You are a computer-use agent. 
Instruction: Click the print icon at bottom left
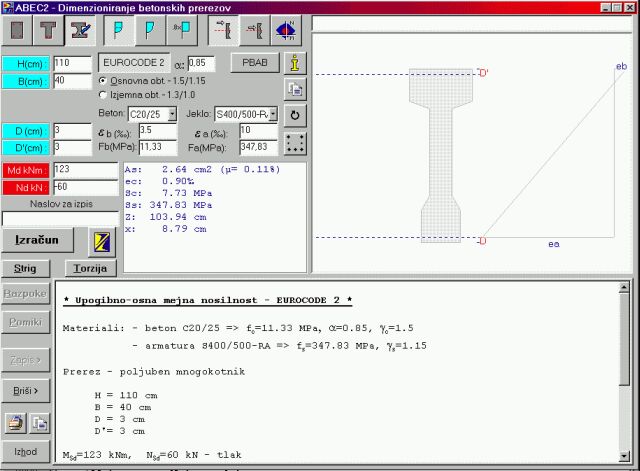point(16,423)
